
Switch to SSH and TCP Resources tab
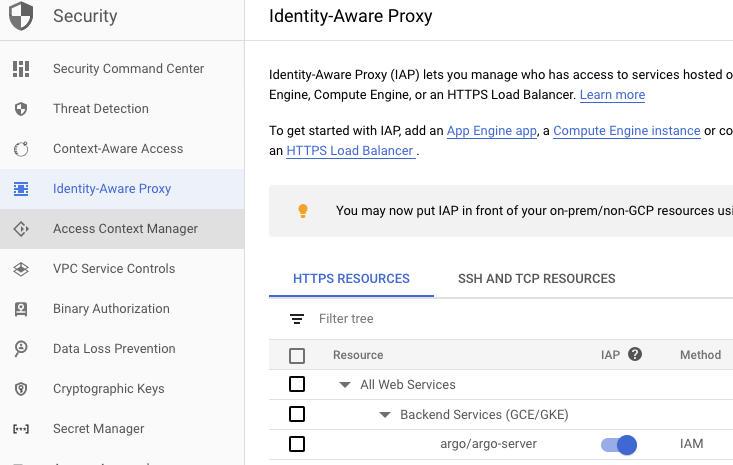[x=536, y=279]
